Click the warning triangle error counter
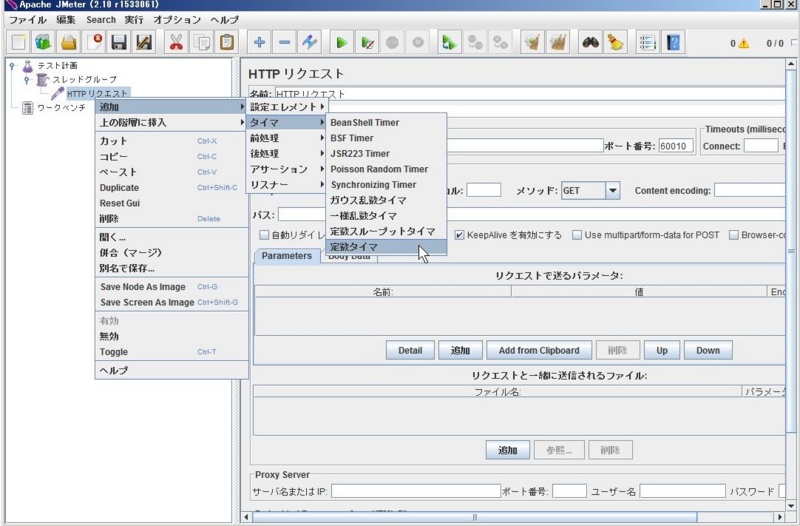Viewport: 800px width, 526px height. coord(743,43)
